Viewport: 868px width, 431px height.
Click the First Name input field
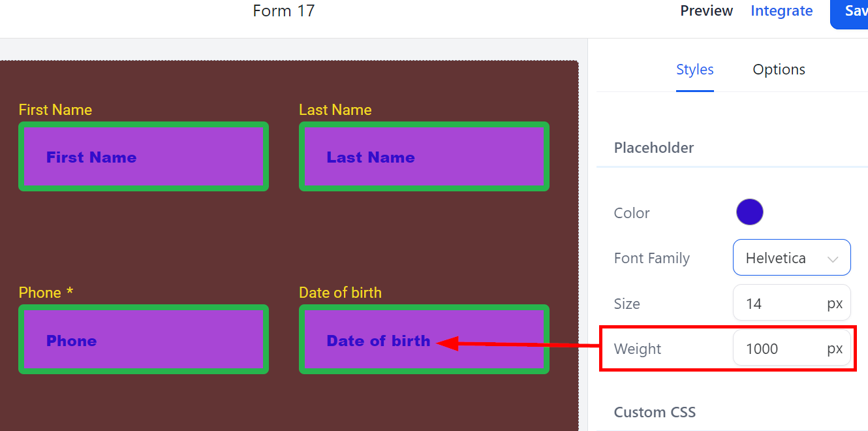click(x=144, y=157)
